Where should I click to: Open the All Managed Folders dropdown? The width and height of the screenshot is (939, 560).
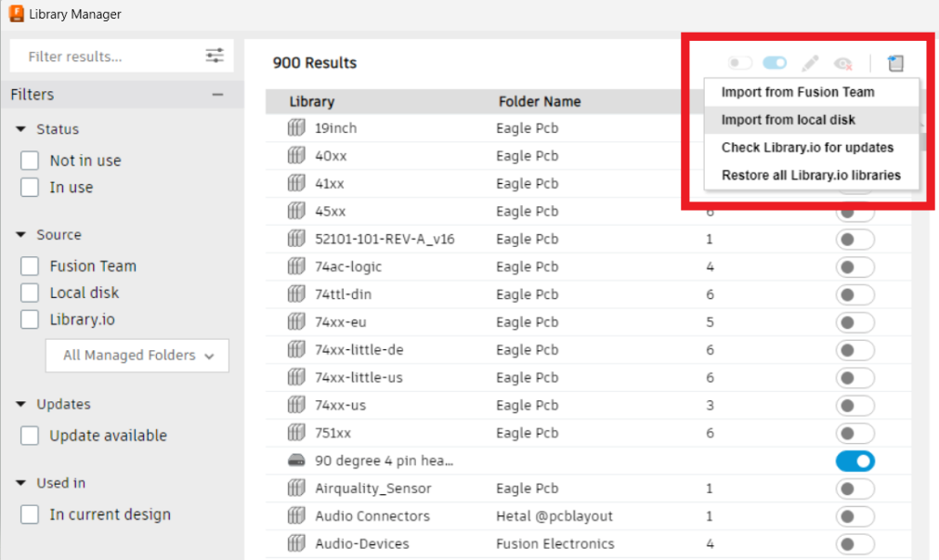click(137, 356)
